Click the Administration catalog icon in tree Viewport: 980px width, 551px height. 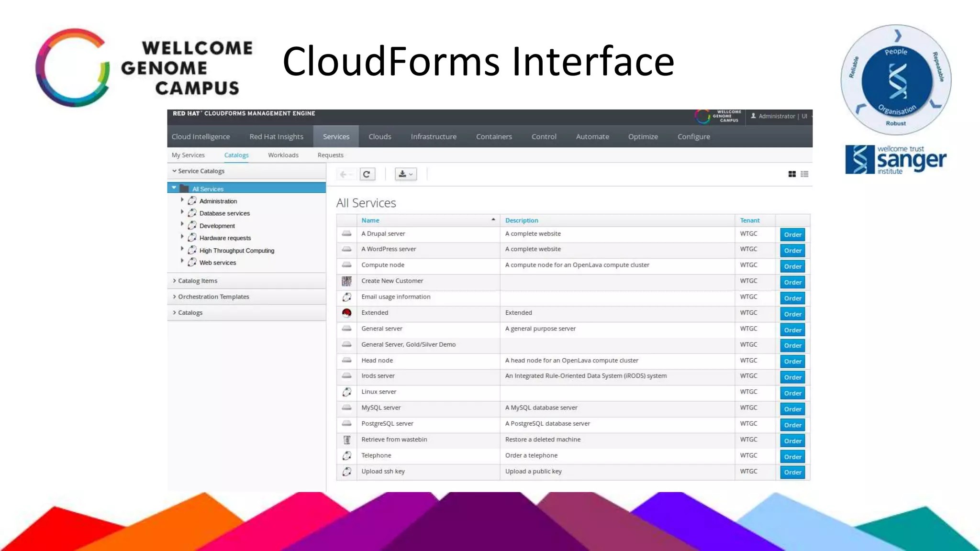pyautogui.click(x=192, y=201)
